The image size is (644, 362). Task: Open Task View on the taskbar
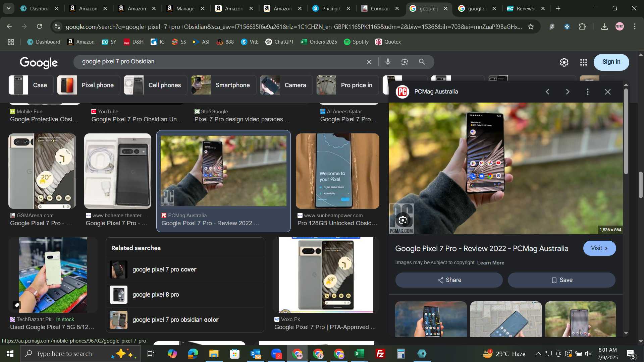[151, 354]
